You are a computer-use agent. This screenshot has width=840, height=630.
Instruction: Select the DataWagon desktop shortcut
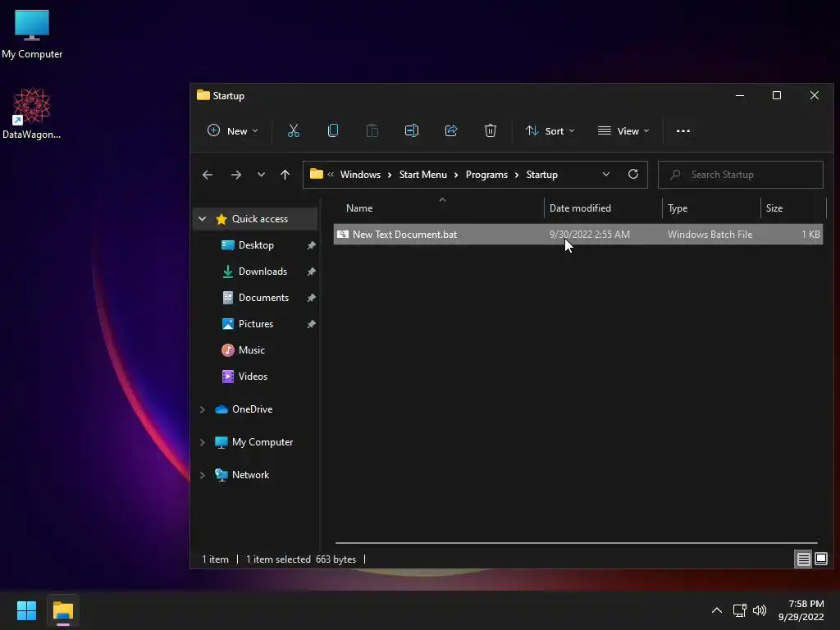32,113
